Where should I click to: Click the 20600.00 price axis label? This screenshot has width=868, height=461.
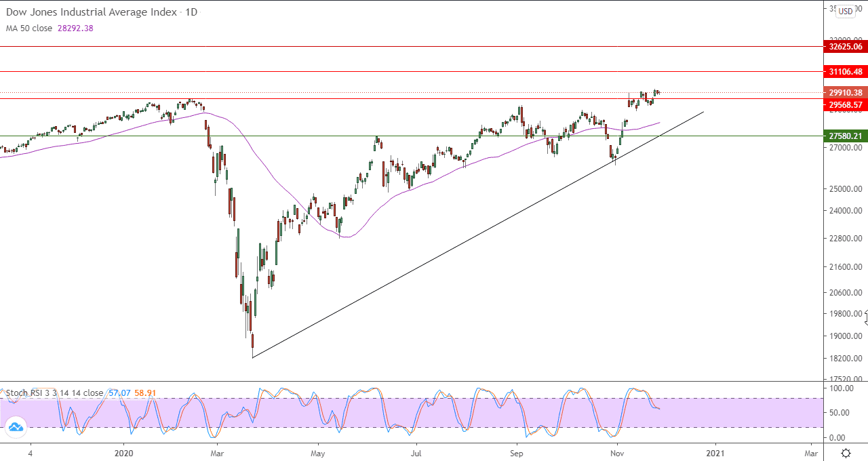click(x=845, y=293)
